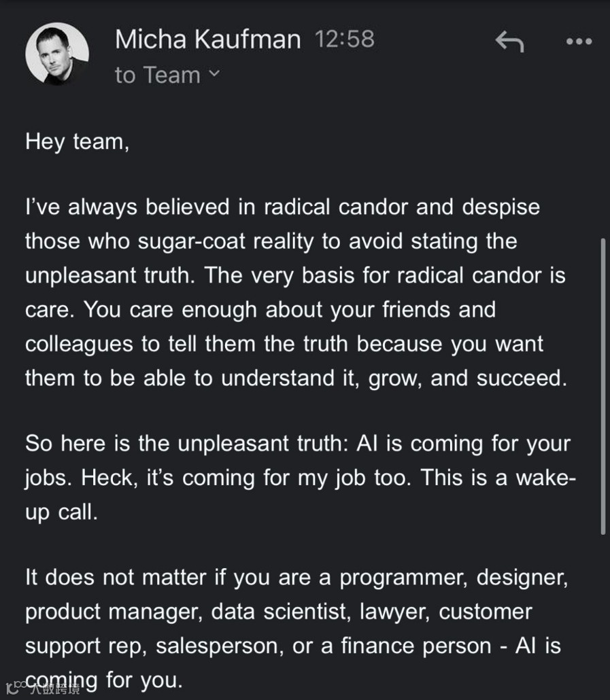Image resolution: width=610 pixels, height=700 pixels.
Task: Click the word "salesperson" in the body
Action: tap(220, 645)
